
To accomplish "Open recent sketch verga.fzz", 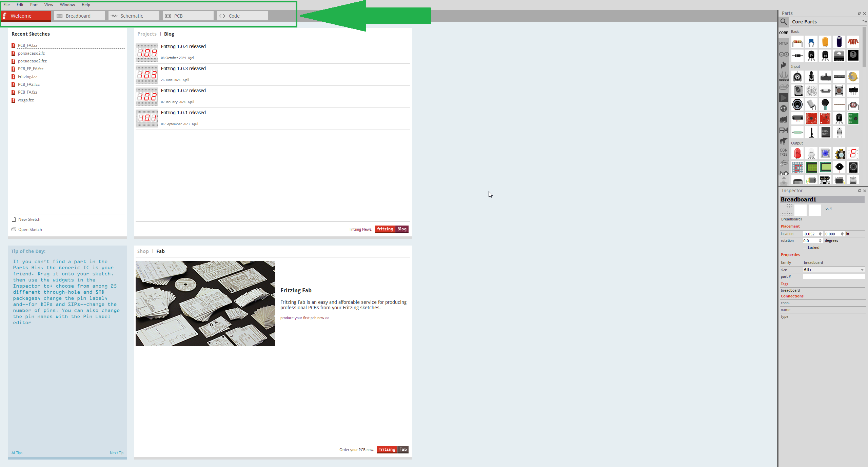I will pos(26,100).
